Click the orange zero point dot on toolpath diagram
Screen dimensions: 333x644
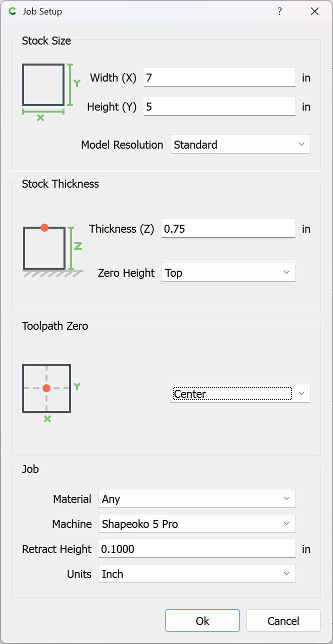pyautogui.click(x=46, y=388)
